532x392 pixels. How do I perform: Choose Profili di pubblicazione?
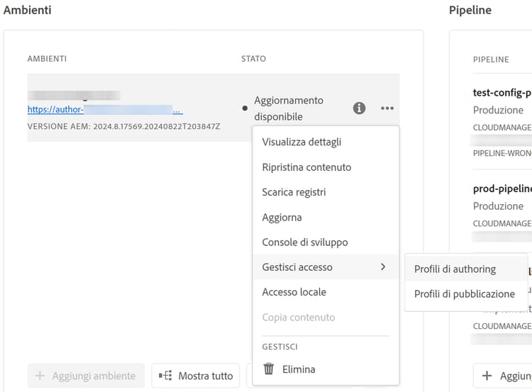(x=464, y=294)
